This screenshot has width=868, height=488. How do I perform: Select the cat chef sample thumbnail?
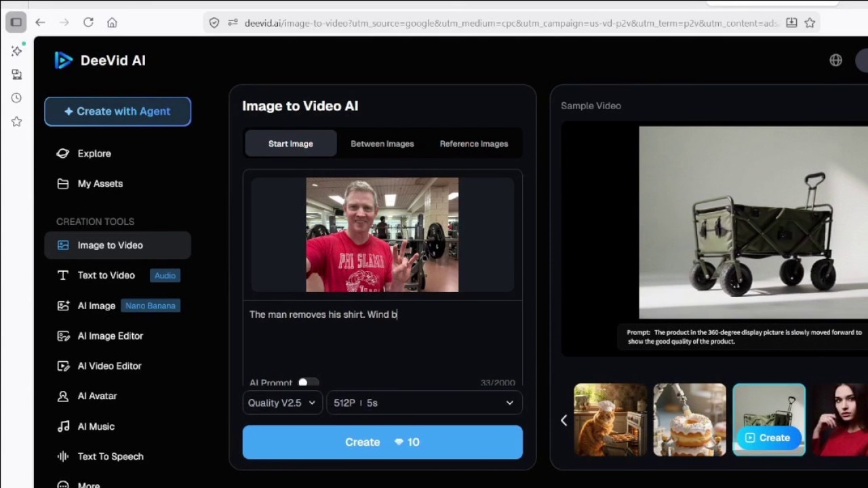tap(610, 420)
